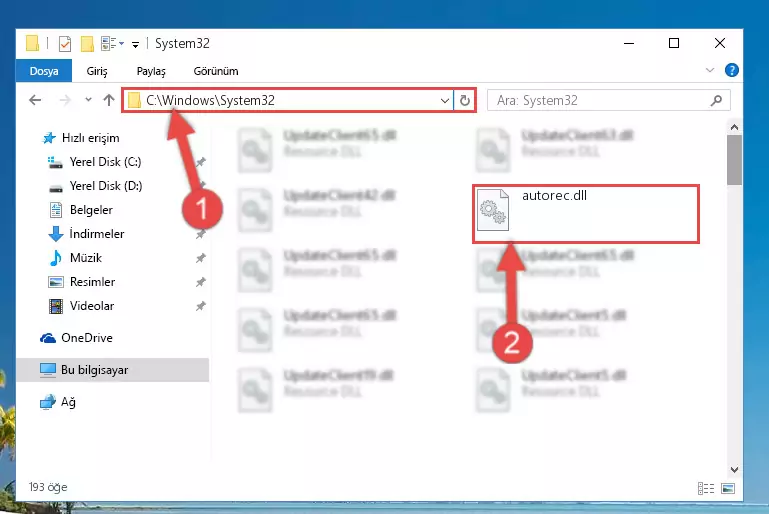Click the scrollbar down arrow
This screenshot has width=769, height=514.
(734, 469)
